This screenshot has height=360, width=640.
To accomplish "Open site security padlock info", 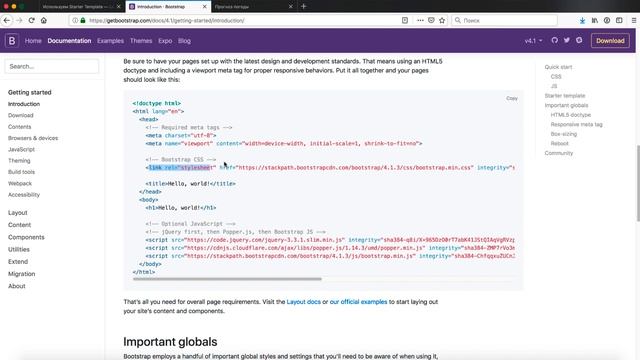I will click(x=83, y=20).
